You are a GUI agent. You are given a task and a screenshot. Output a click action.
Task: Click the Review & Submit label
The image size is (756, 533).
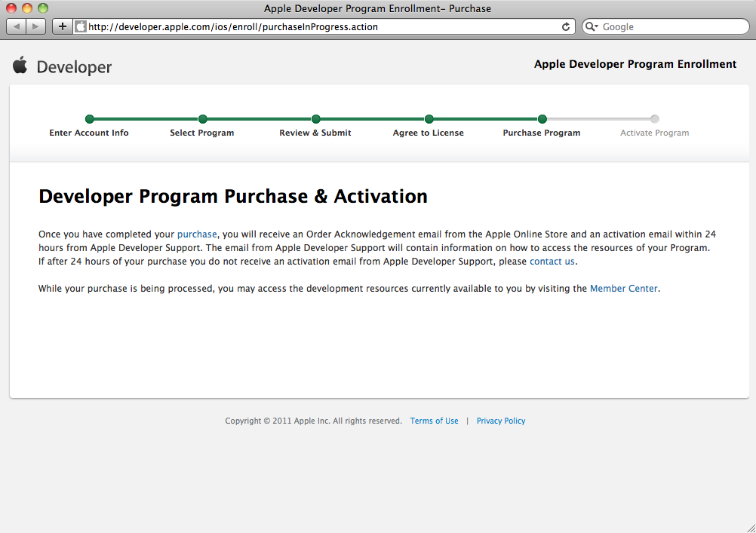point(315,133)
